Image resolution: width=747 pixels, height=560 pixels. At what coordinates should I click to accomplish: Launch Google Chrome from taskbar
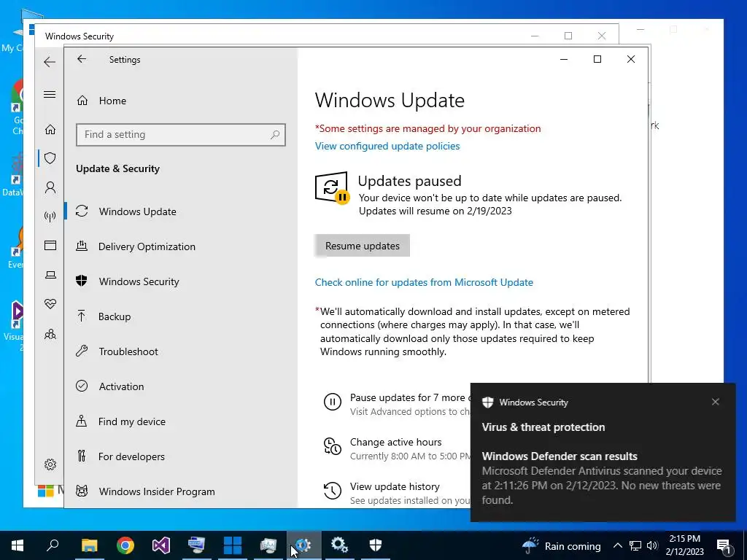[125, 545]
